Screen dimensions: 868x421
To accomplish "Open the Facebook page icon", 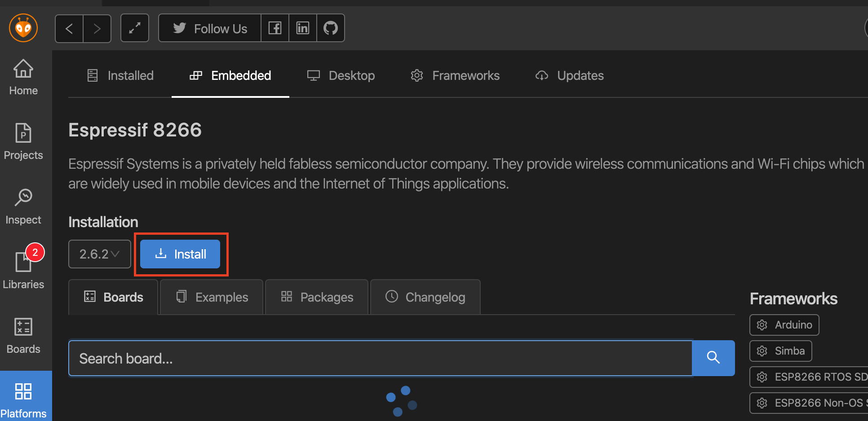I will [275, 28].
